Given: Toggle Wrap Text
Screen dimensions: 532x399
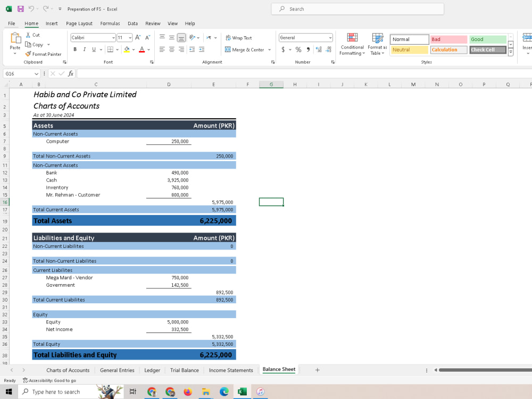Looking at the screenshot, I should pos(238,38).
